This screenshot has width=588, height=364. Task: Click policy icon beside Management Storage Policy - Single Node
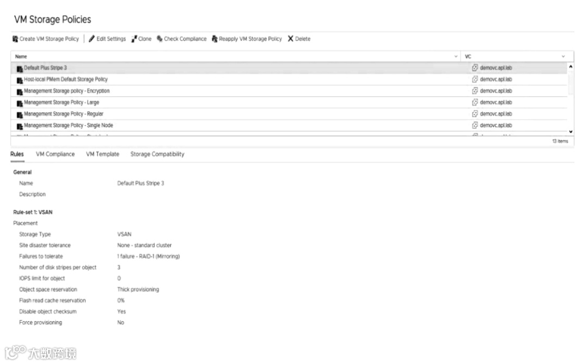pyautogui.click(x=20, y=127)
